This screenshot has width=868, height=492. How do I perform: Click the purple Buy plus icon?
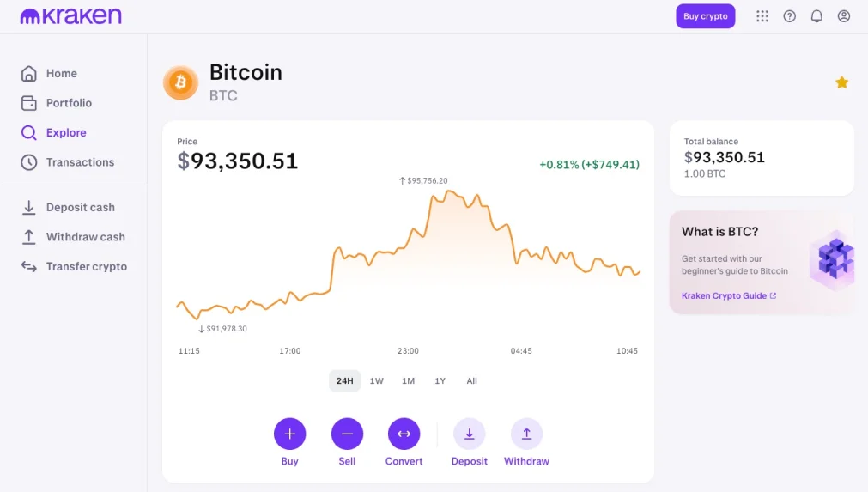(289, 434)
